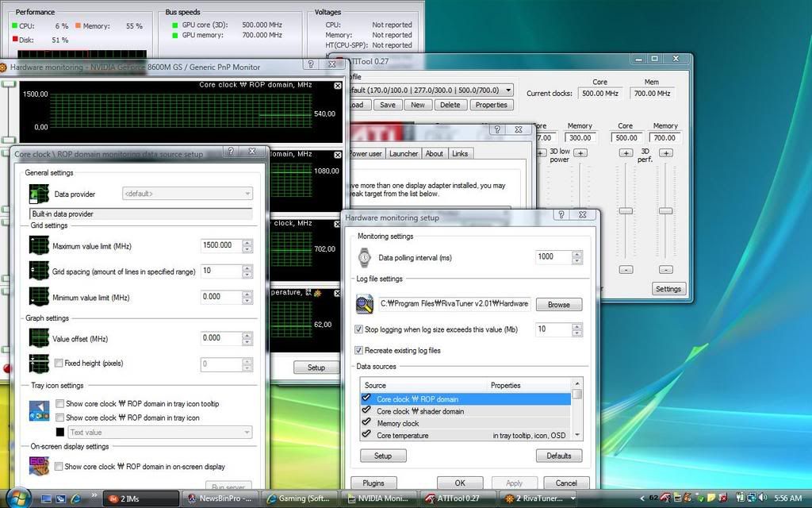Switch to NewsBinPro taskbar window
The height and width of the screenshot is (508, 812).
click(220, 498)
